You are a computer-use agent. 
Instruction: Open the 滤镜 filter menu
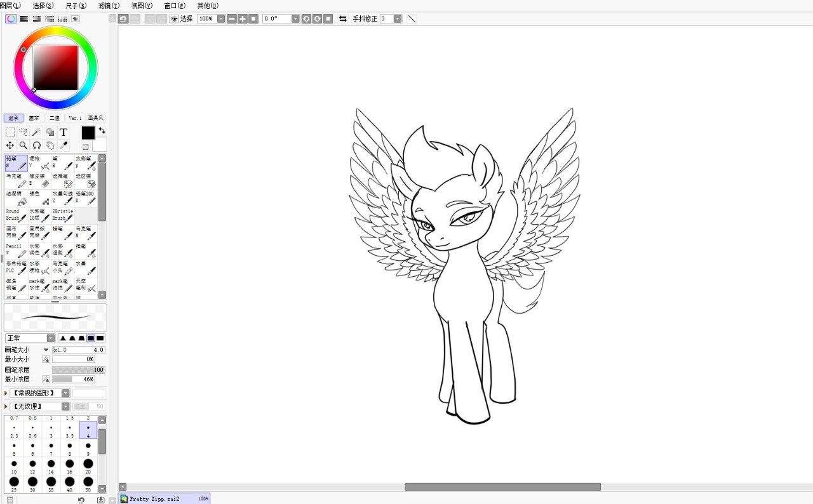(x=109, y=6)
